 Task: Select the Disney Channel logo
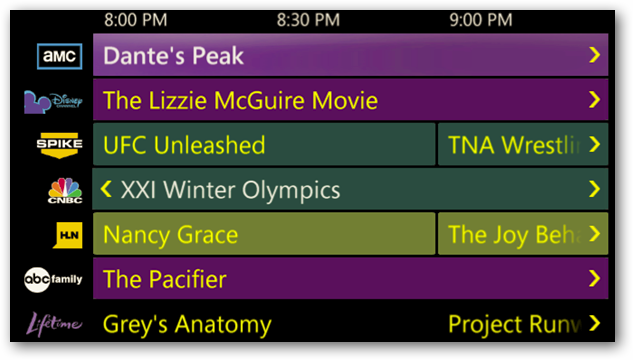tap(53, 101)
